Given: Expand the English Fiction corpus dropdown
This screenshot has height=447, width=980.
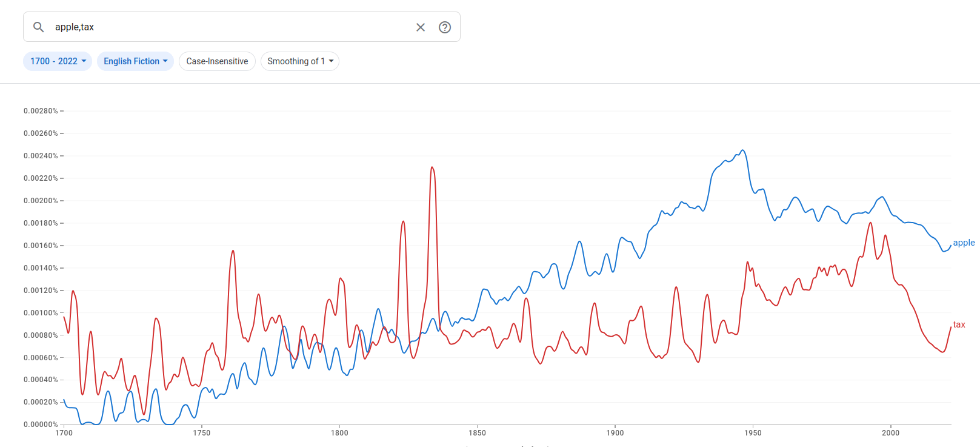Looking at the screenshot, I should (135, 61).
